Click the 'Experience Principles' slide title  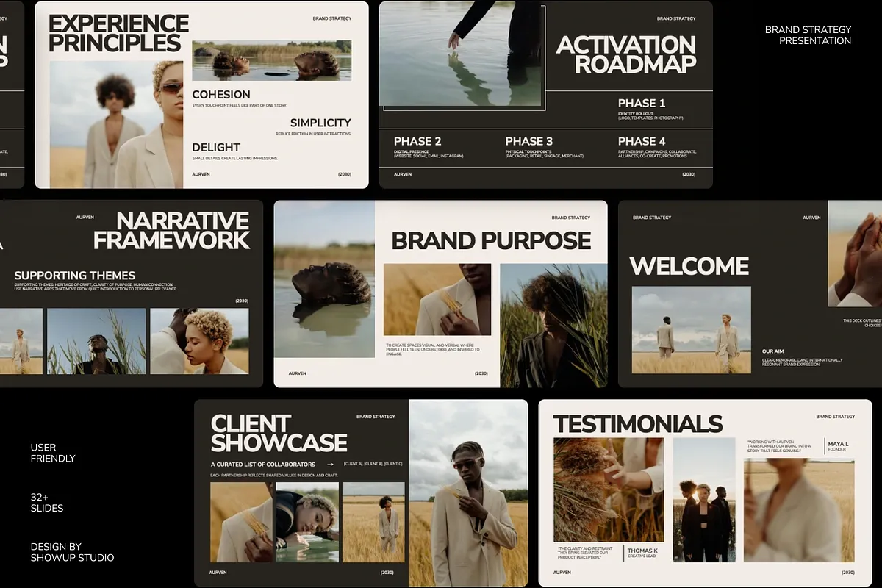coord(118,33)
